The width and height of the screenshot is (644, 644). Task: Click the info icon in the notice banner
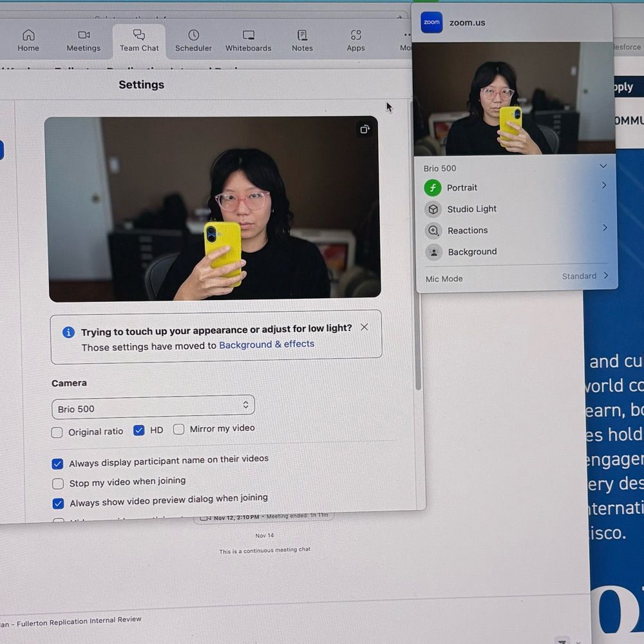click(69, 332)
